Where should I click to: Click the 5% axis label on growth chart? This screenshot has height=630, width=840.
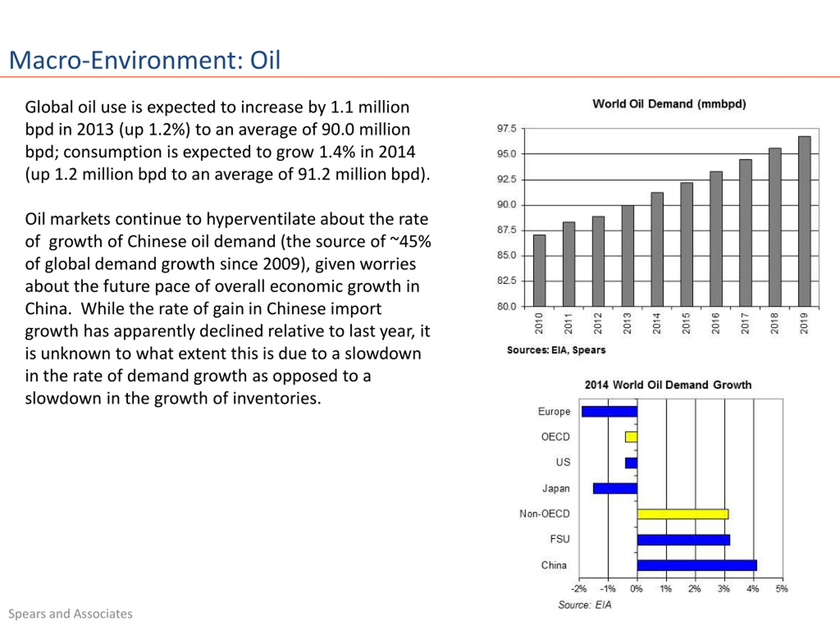point(782,589)
